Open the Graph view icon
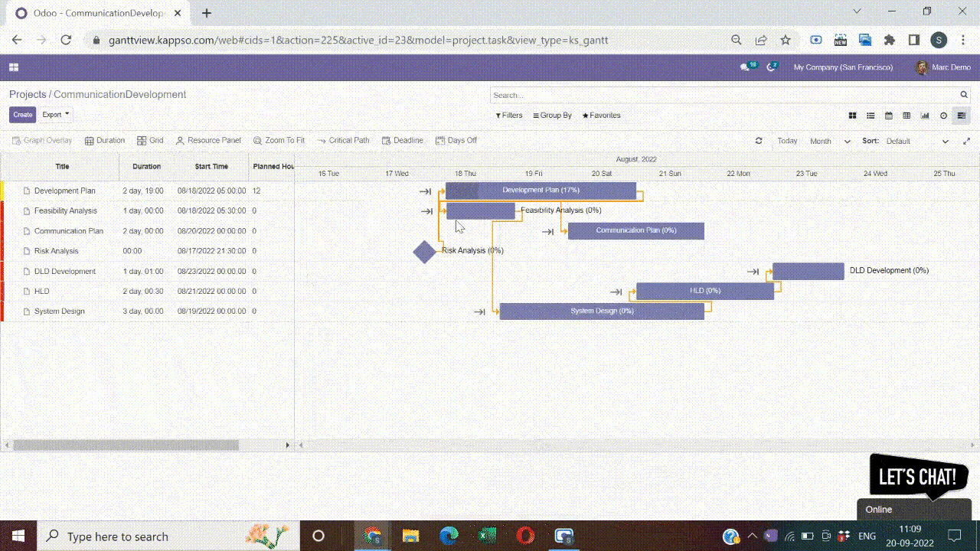Screen dimensions: 980x551 pyautogui.click(x=925, y=116)
